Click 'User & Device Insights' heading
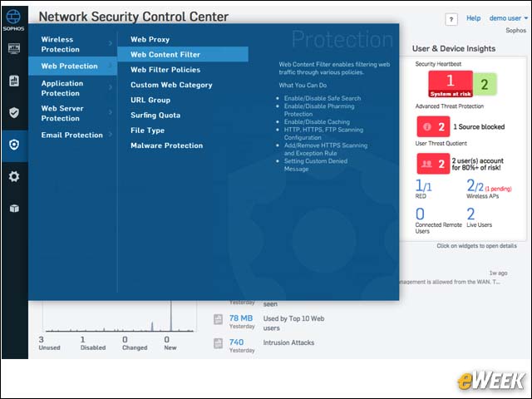This screenshot has width=532, height=399. [x=454, y=48]
